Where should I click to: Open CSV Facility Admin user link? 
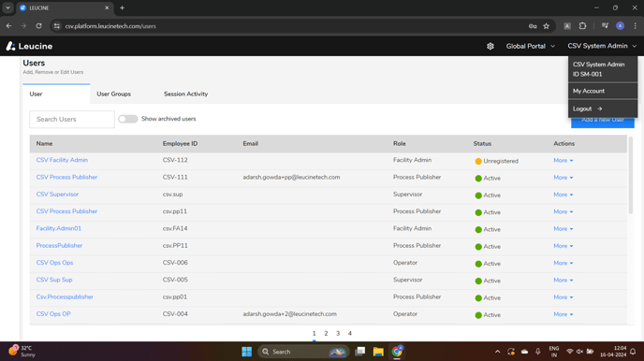[62, 160]
